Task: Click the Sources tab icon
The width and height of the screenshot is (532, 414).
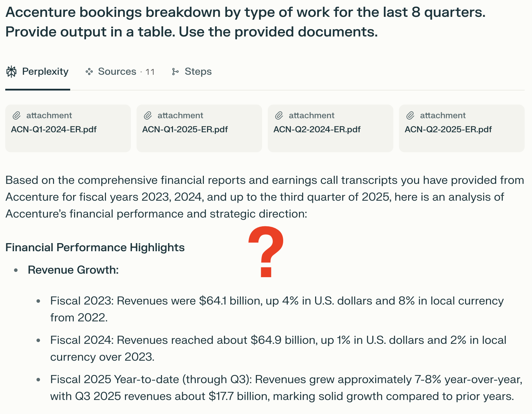Action: click(89, 72)
